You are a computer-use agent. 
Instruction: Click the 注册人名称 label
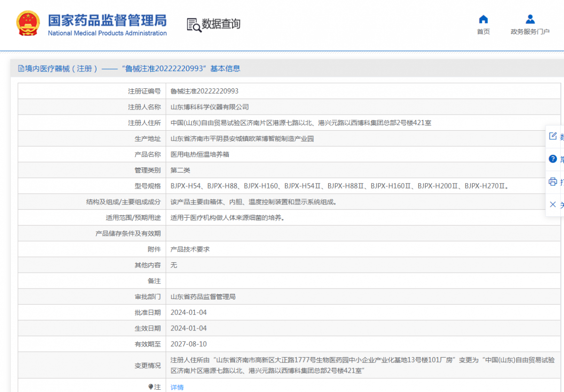144,107
